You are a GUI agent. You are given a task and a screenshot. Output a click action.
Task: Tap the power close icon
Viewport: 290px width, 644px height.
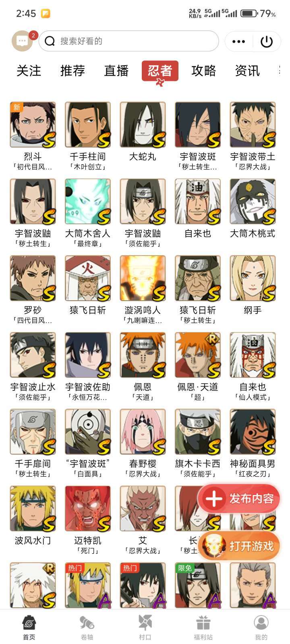tap(267, 41)
